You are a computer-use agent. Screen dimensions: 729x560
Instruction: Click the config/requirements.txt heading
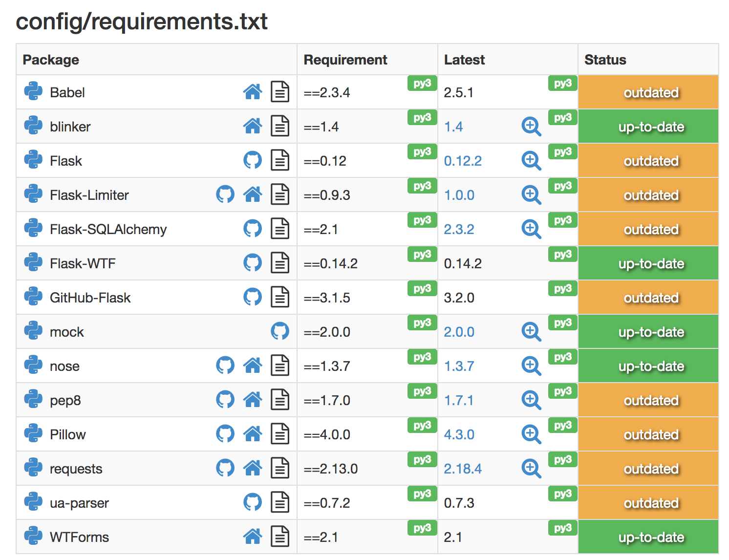pyautogui.click(x=142, y=22)
